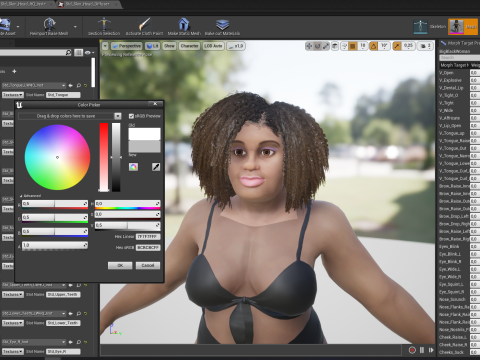Click the red channel R value slider
This screenshot has width=480, height=360.
(x=55, y=204)
